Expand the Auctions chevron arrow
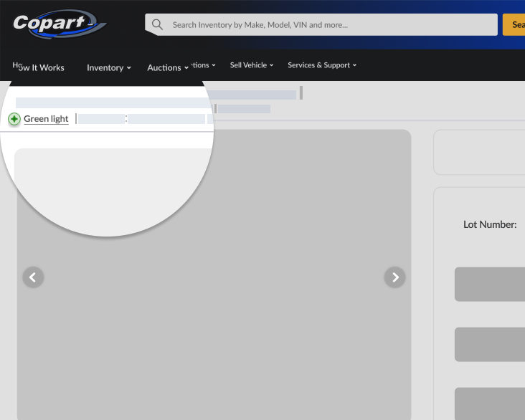 tap(186, 67)
